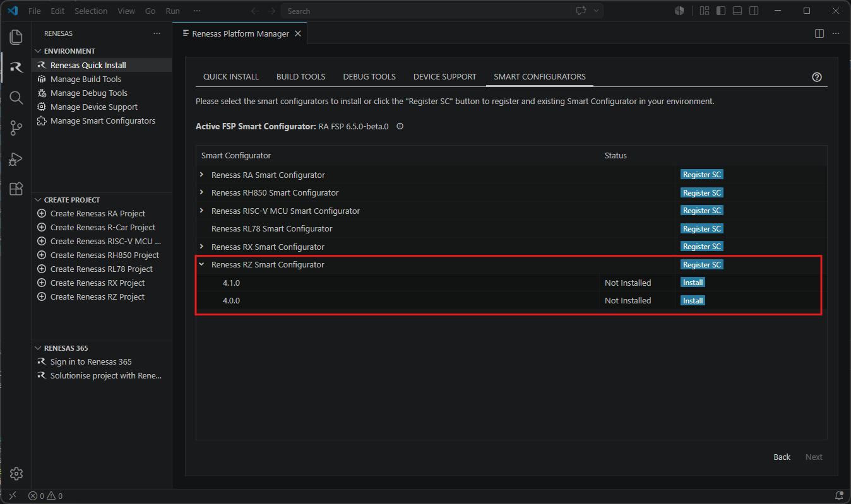851x504 pixels.
Task: Open the Run and Debug view
Action: click(16, 158)
